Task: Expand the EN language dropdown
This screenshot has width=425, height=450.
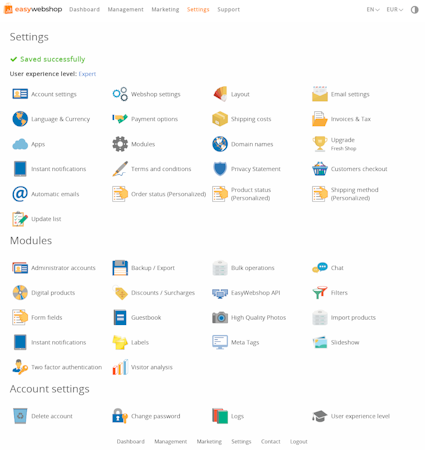Action: 373,10
